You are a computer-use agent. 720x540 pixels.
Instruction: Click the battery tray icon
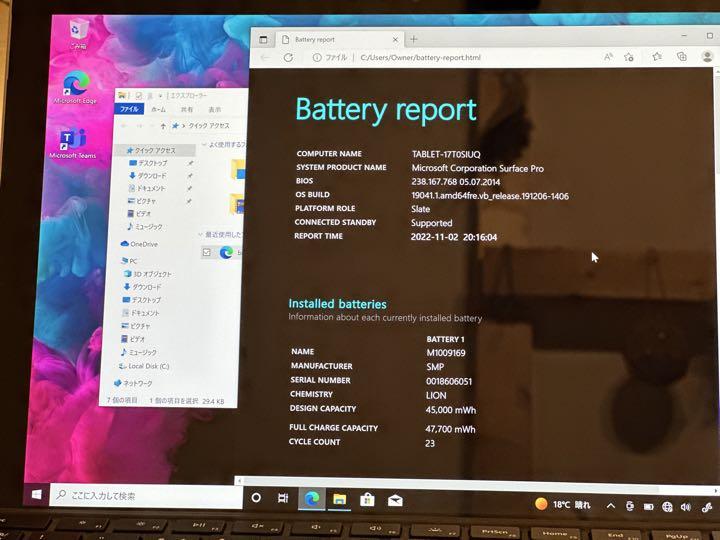[x=648, y=506]
